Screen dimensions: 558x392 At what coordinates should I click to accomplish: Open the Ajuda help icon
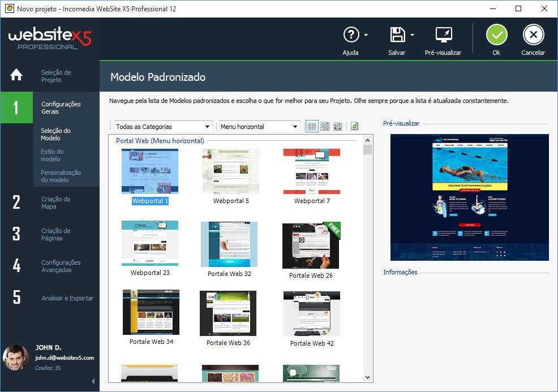click(x=351, y=35)
